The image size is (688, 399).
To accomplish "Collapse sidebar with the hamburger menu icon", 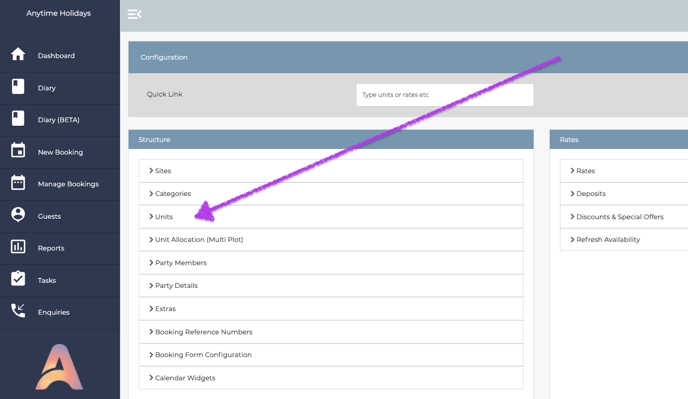I will click(x=134, y=14).
